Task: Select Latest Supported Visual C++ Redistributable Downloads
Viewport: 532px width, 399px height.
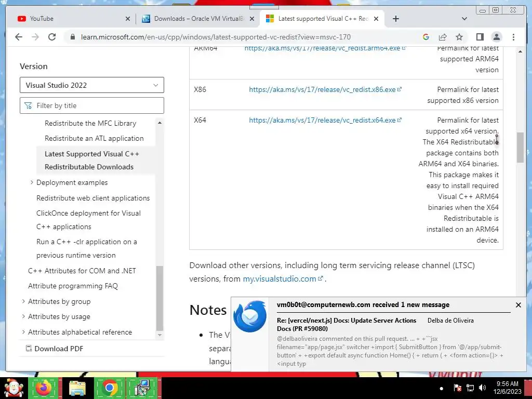Action: (92, 160)
